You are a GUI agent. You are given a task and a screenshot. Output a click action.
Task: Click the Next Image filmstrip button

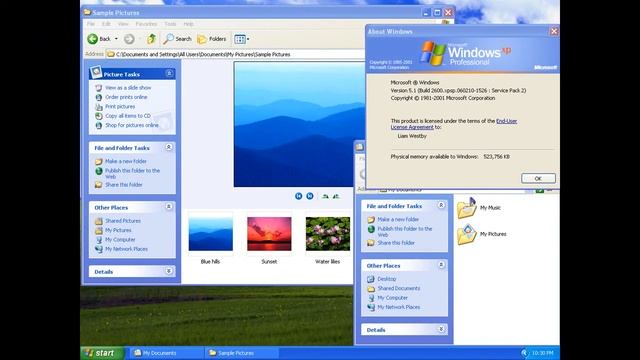(310, 196)
